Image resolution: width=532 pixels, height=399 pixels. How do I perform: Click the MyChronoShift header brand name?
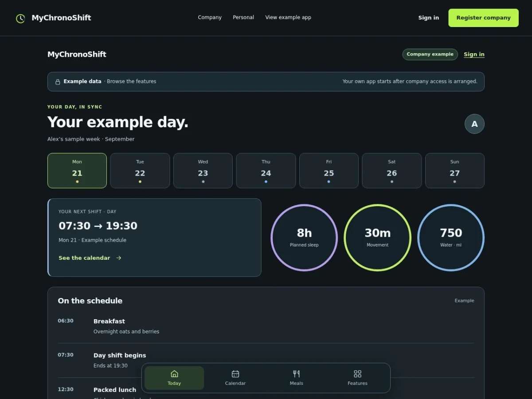coord(61,18)
